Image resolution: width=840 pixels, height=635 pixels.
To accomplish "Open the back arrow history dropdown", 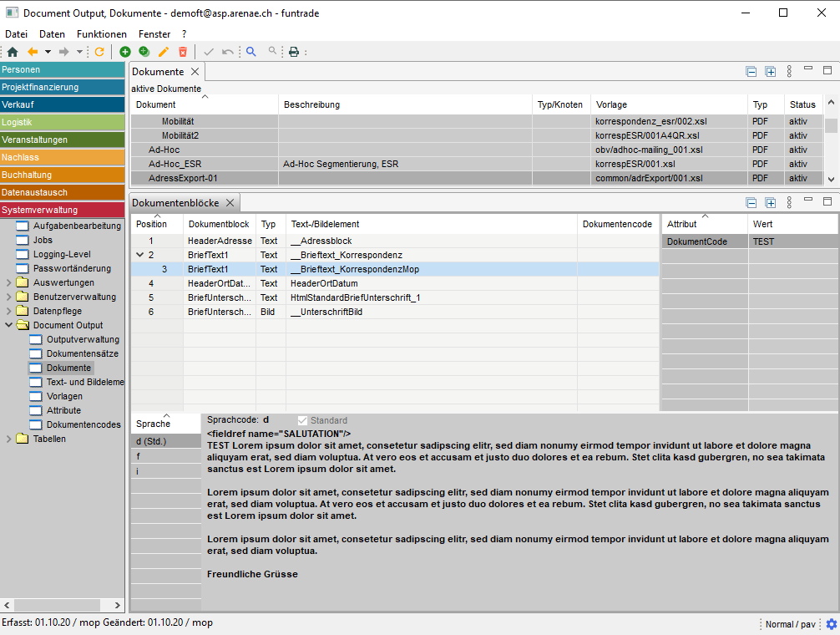I will (x=48, y=52).
